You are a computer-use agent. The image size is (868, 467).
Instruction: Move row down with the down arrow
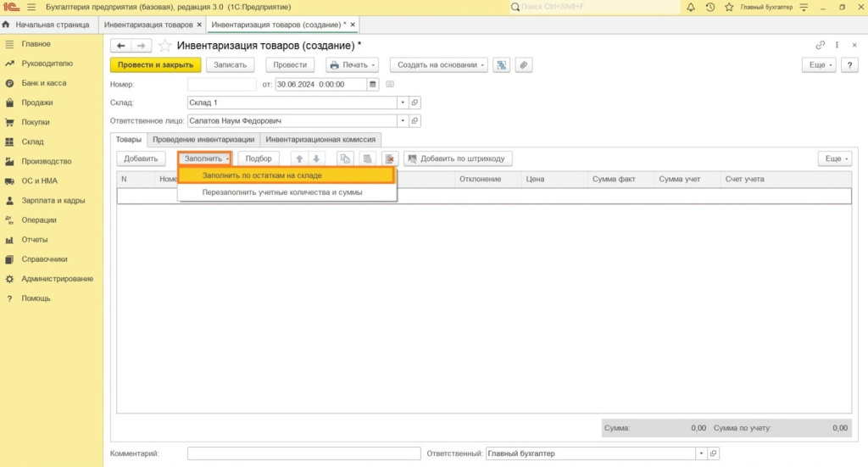pyautogui.click(x=316, y=158)
